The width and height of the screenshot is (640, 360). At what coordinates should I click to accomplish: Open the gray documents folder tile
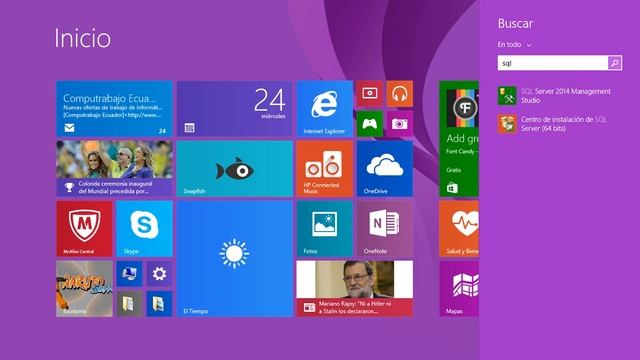pyautogui.click(x=129, y=304)
